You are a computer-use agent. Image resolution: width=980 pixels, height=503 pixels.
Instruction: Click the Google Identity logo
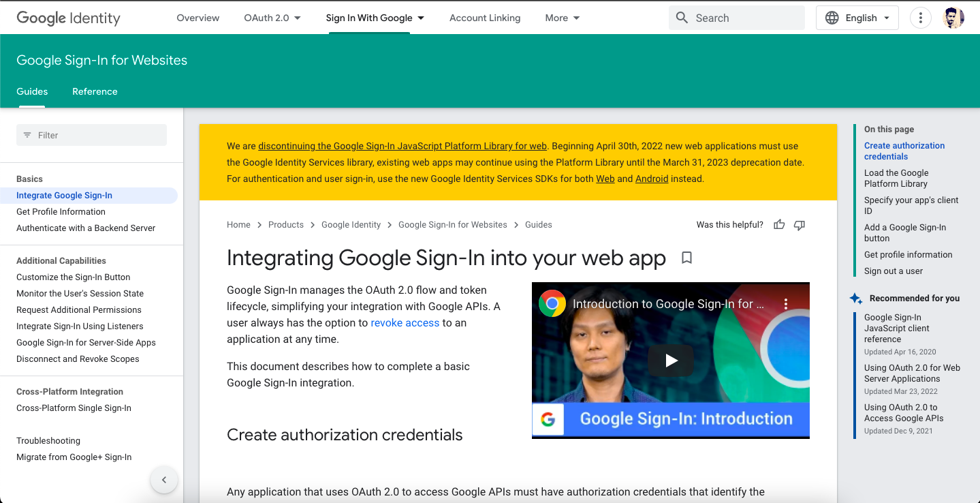click(x=68, y=18)
